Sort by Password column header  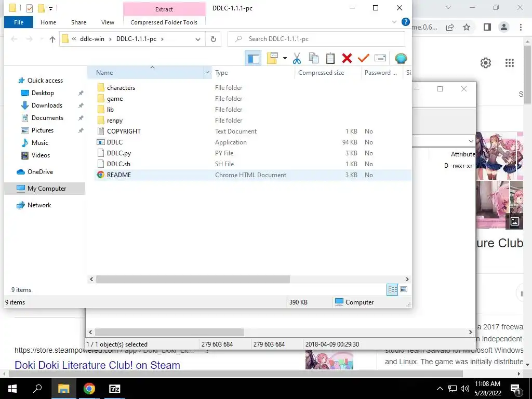coord(382,73)
